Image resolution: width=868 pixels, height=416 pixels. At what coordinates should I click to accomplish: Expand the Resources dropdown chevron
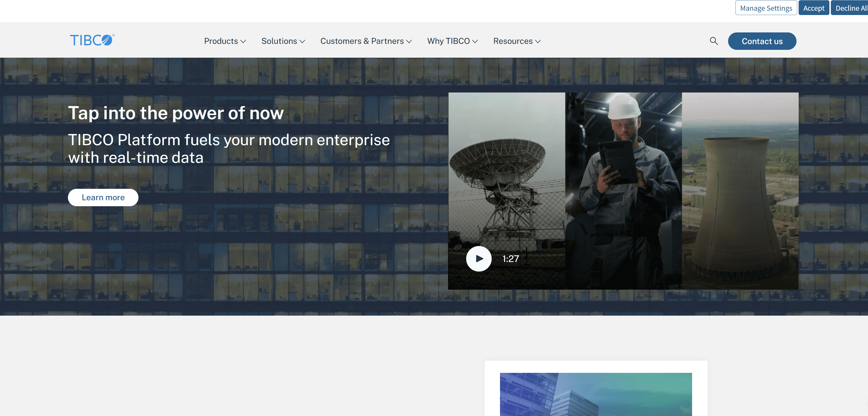pyautogui.click(x=538, y=41)
